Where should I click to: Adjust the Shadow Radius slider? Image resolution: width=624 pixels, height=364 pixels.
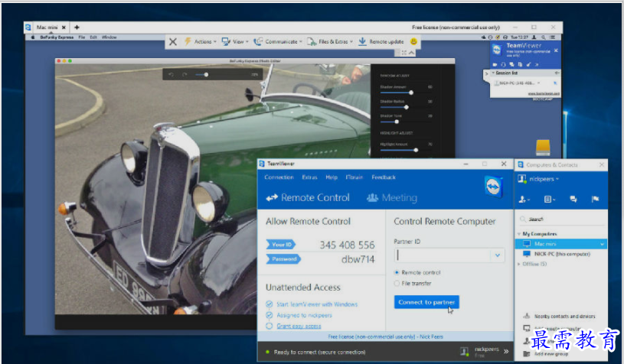[x=407, y=107]
